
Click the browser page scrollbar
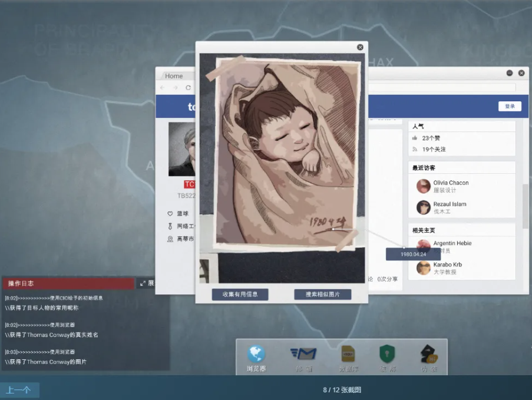(525, 206)
